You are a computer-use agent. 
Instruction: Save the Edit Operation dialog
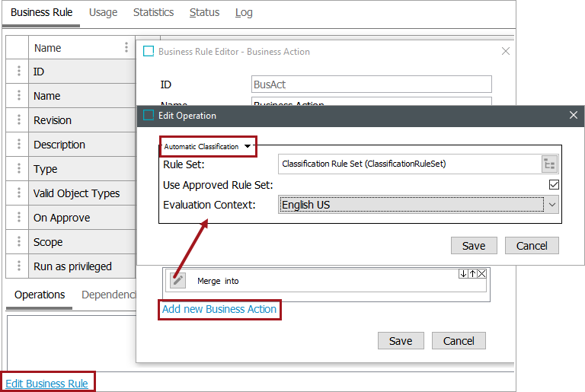point(474,245)
